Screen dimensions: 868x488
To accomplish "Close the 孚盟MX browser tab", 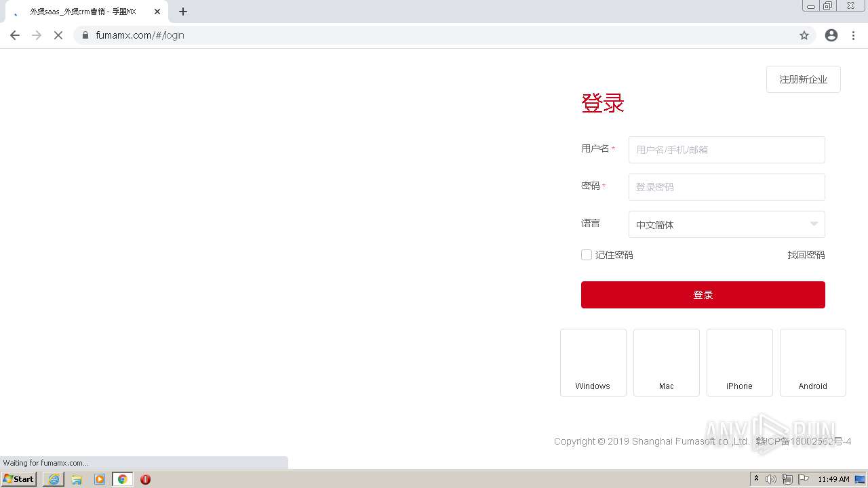I will (157, 12).
